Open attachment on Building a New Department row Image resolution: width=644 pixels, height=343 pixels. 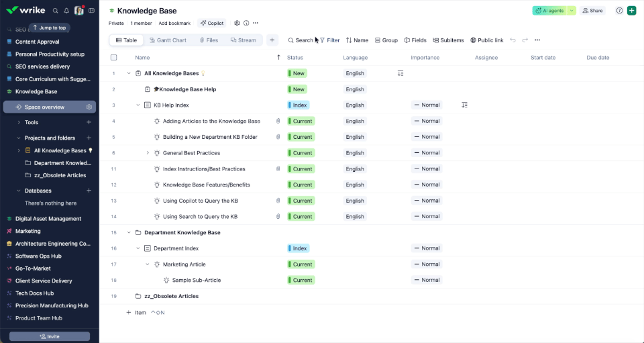(278, 137)
